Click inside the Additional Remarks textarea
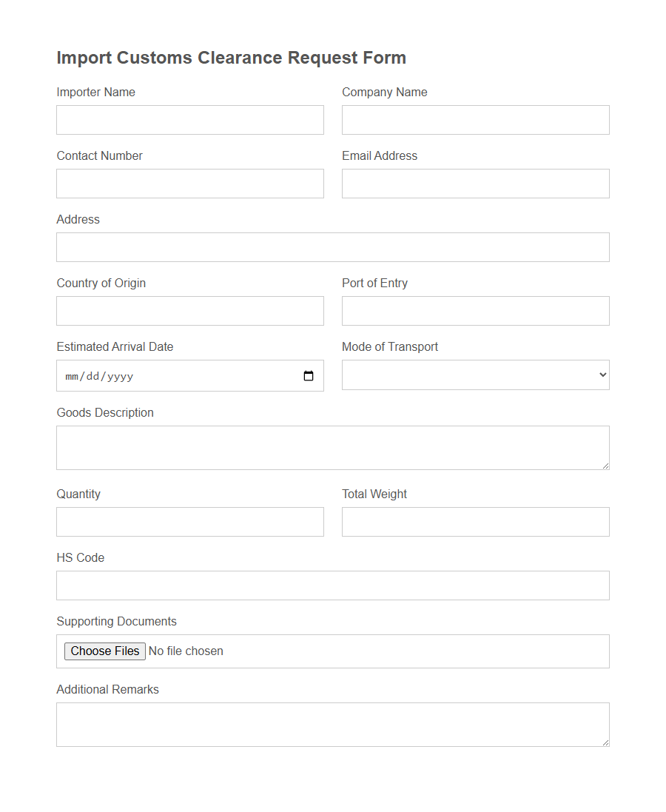The height and width of the screenshot is (812, 666). 333,724
